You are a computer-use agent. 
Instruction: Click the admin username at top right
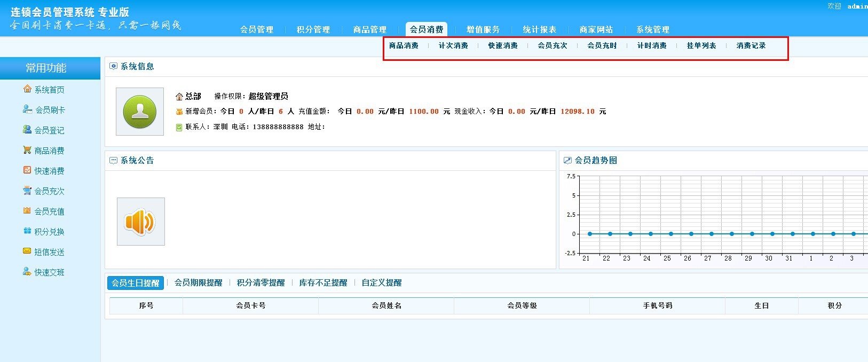tap(857, 6)
